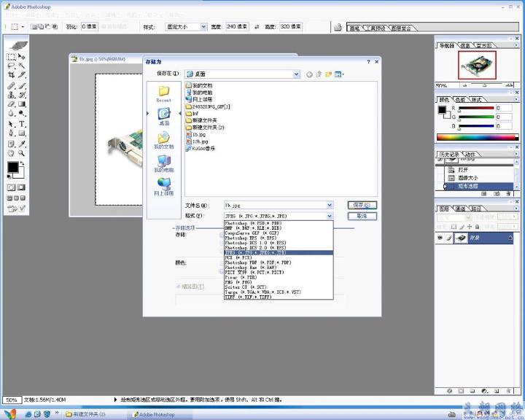Click the Up One Level folder icon

(x=319, y=74)
